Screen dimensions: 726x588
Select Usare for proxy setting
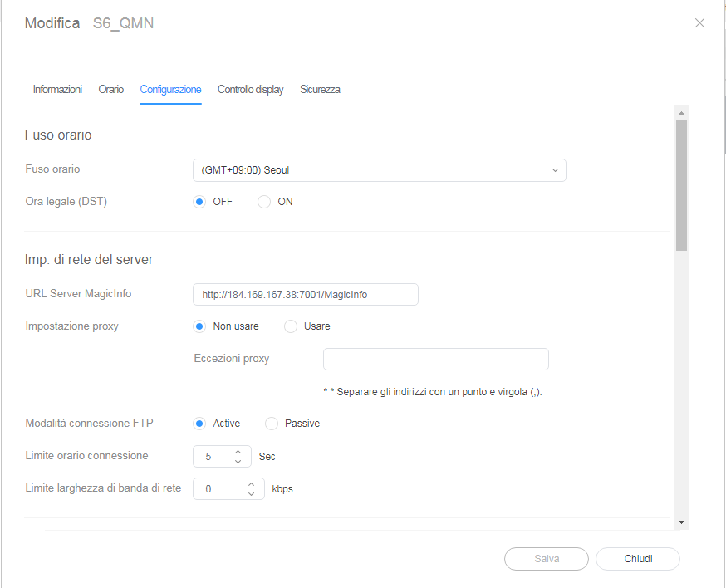(291, 326)
